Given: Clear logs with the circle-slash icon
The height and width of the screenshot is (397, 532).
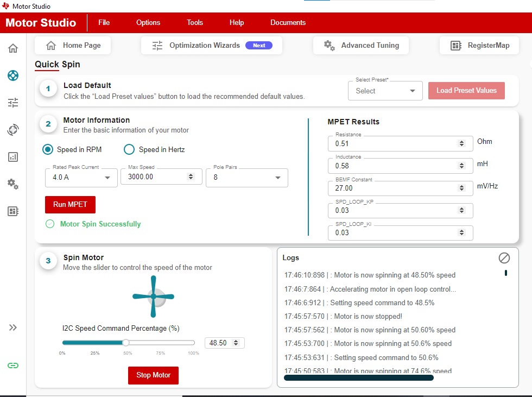Looking at the screenshot, I should tap(504, 258).
